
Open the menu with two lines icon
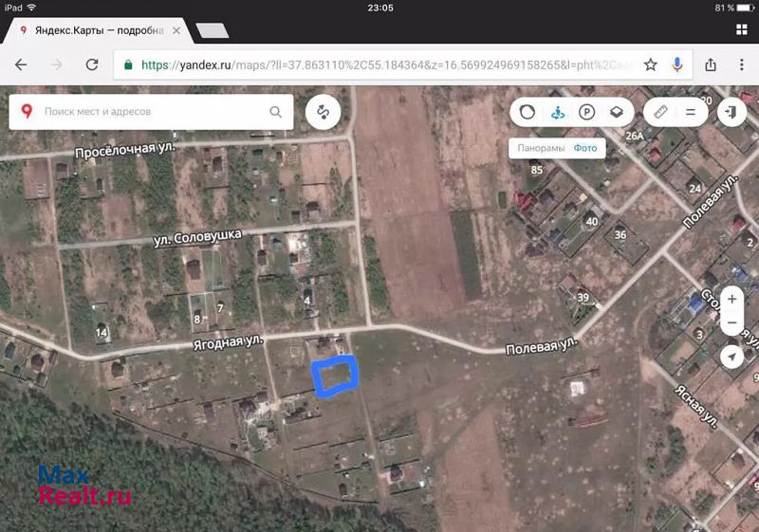(x=691, y=112)
